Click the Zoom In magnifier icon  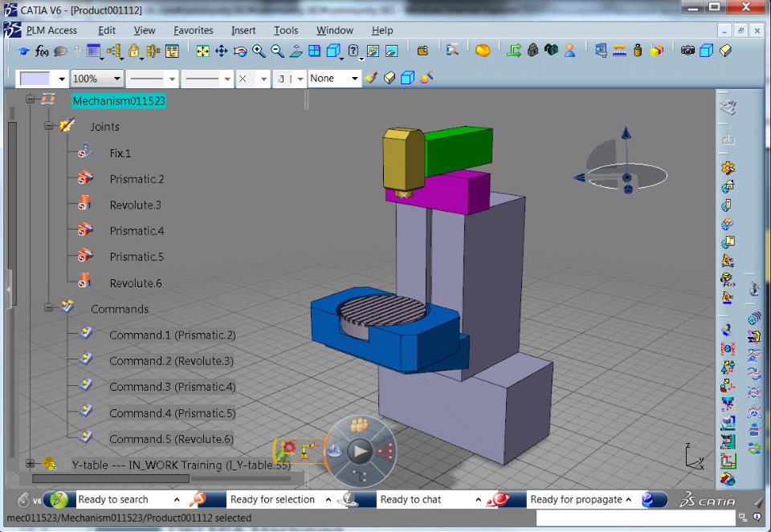(259, 51)
